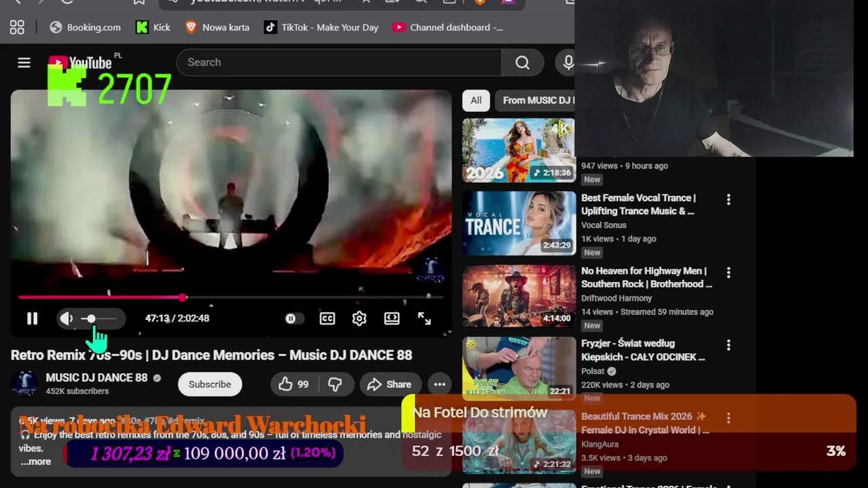This screenshot has height=488, width=868.
Task: Open options for Beautiful Trance Mix 2026
Action: [x=729, y=418]
